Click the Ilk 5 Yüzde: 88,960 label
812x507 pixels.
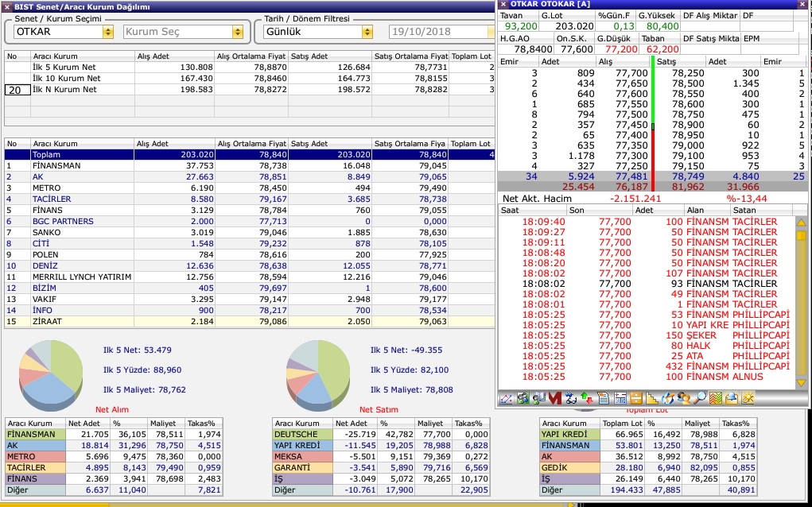point(142,370)
